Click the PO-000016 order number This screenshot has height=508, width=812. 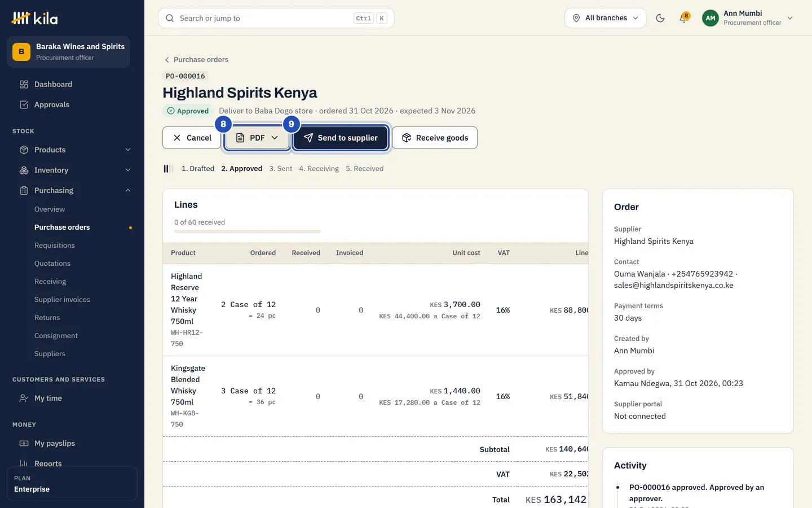pyautogui.click(x=186, y=76)
